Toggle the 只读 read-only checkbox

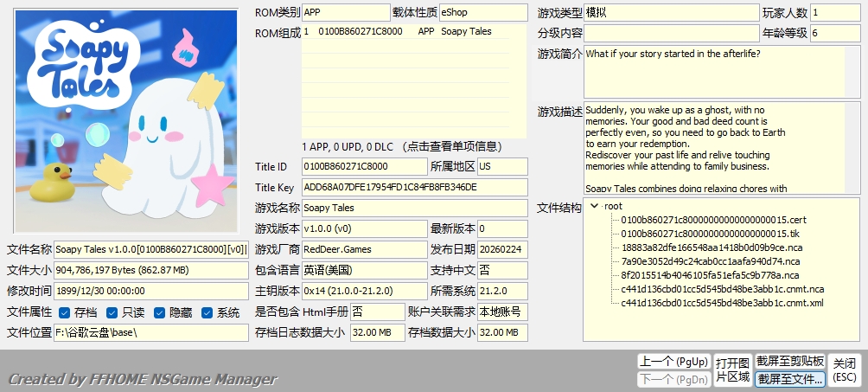pos(112,312)
